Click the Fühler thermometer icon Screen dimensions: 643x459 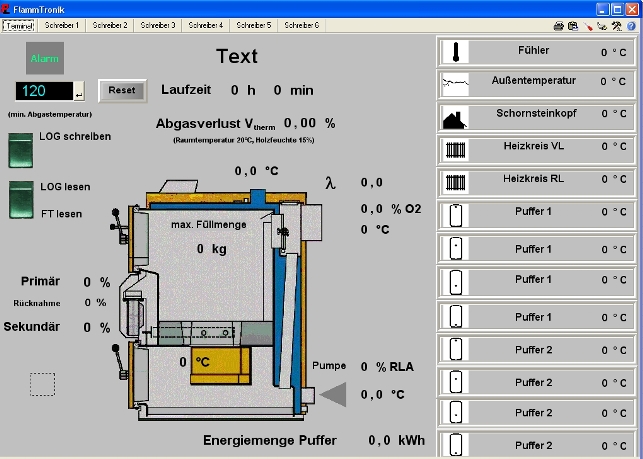(455, 52)
